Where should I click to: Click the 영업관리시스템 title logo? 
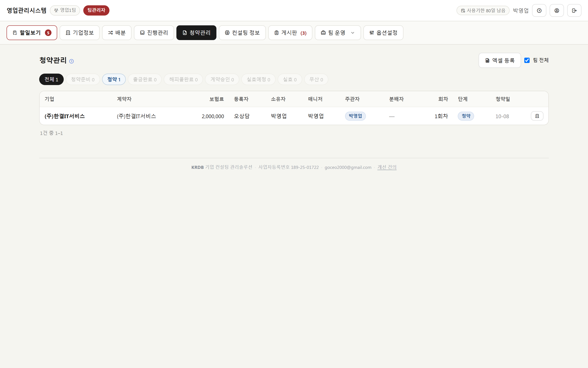[27, 10]
